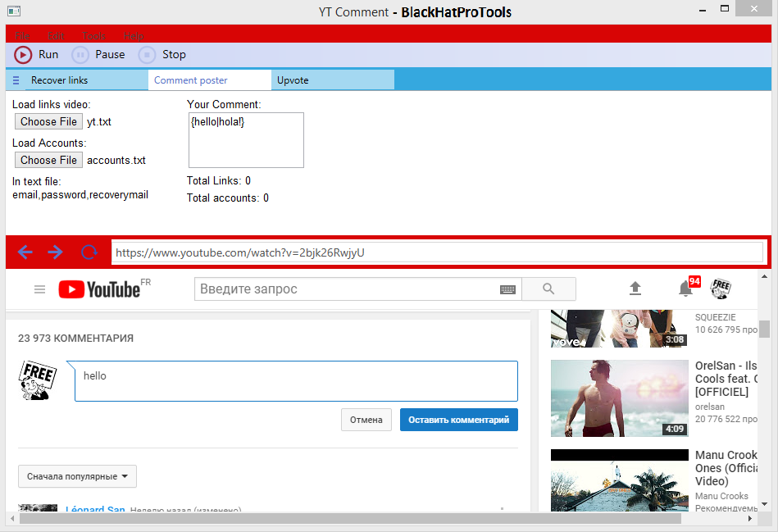Click the email,password,recoverymail format text
778x532 pixels.
(80, 195)
